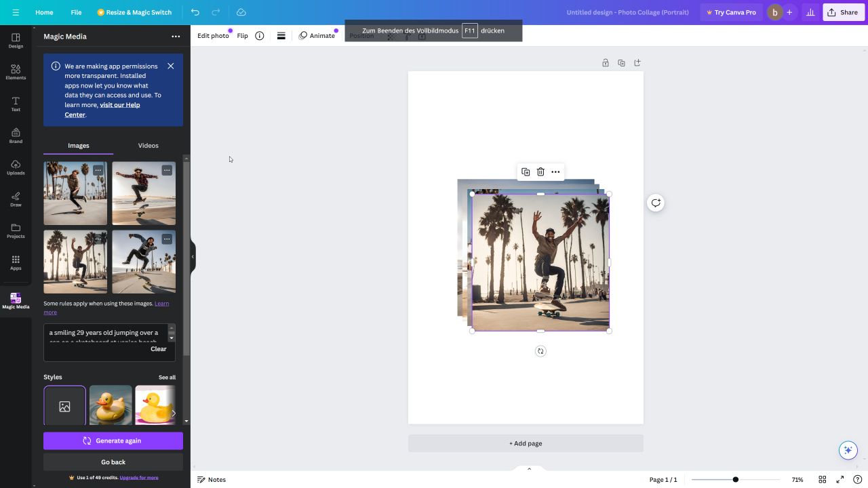Click the rotate handle below the image
Image resolution: width=868 pixels, height=488 pixels.
tap(540, 351)
